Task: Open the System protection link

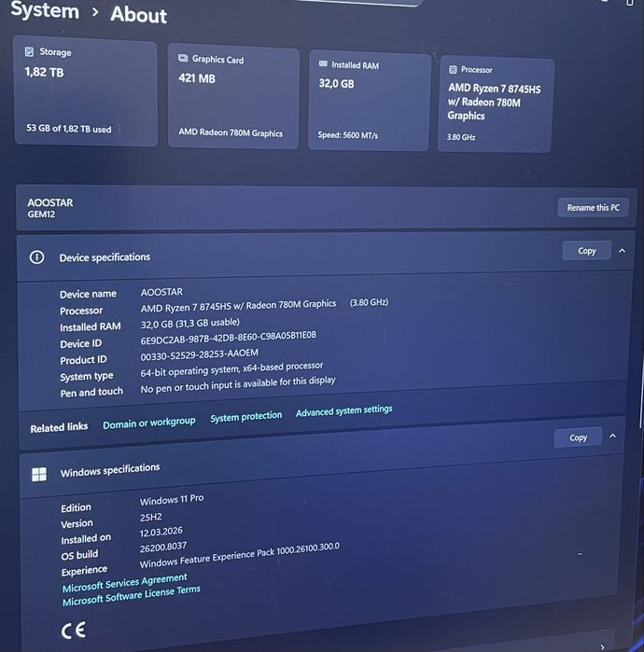Action: (245, 417)
